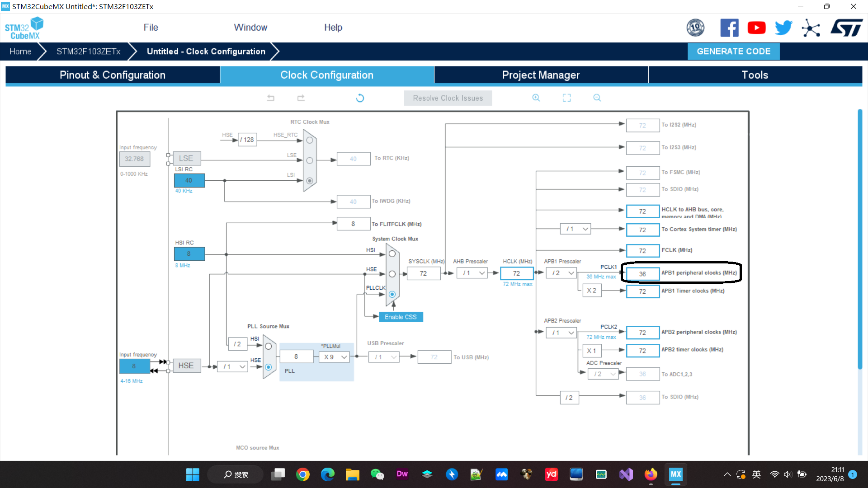Open the ST Facebook page icon
This screenshot has height=488, width=868.
(729, 28)
